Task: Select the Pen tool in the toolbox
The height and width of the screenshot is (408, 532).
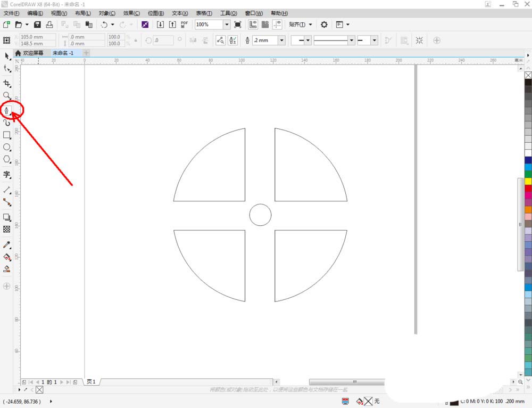Action: (x=6, y=110)
